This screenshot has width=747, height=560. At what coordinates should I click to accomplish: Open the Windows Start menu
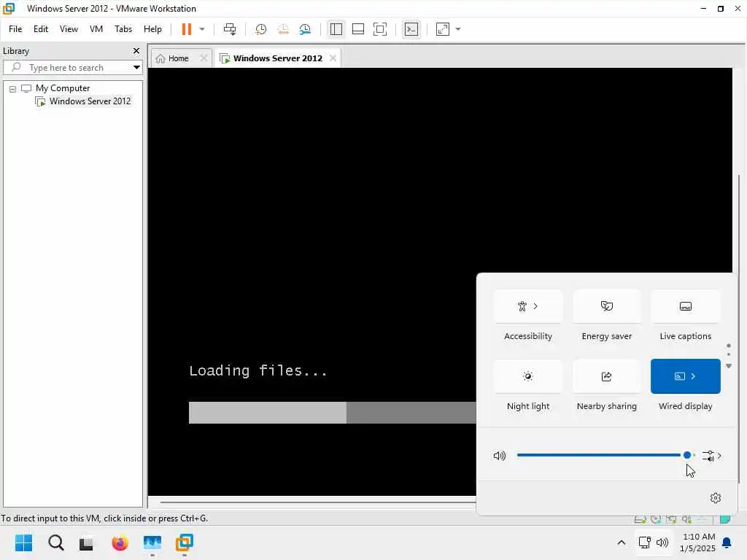coord(23,542)
